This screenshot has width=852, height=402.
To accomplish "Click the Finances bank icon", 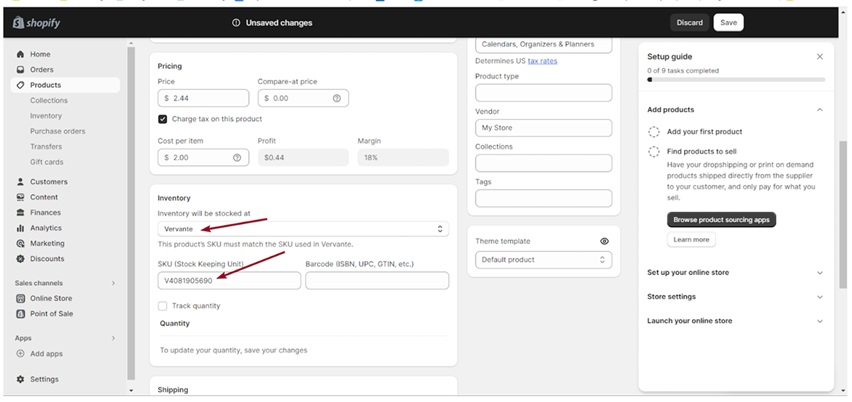I will coord(21,212).
